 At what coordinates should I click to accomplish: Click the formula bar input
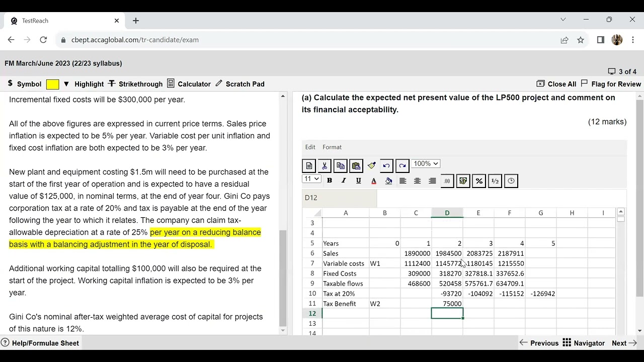point(501,198)
